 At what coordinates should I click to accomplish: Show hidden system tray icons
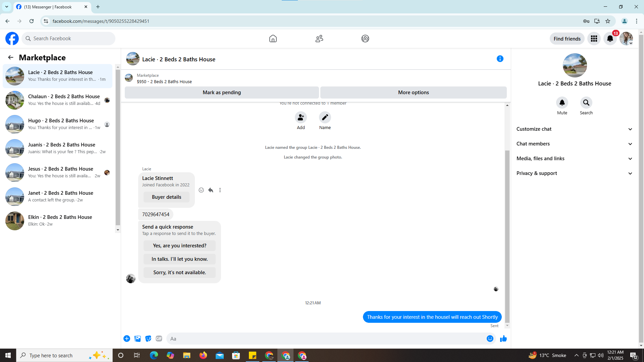pos(576,355)
